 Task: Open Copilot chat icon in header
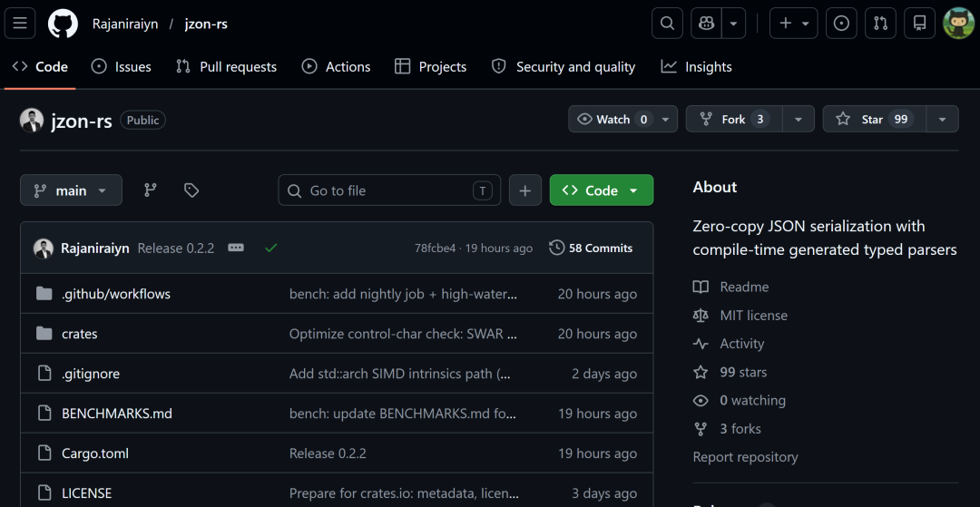(707, 24)
